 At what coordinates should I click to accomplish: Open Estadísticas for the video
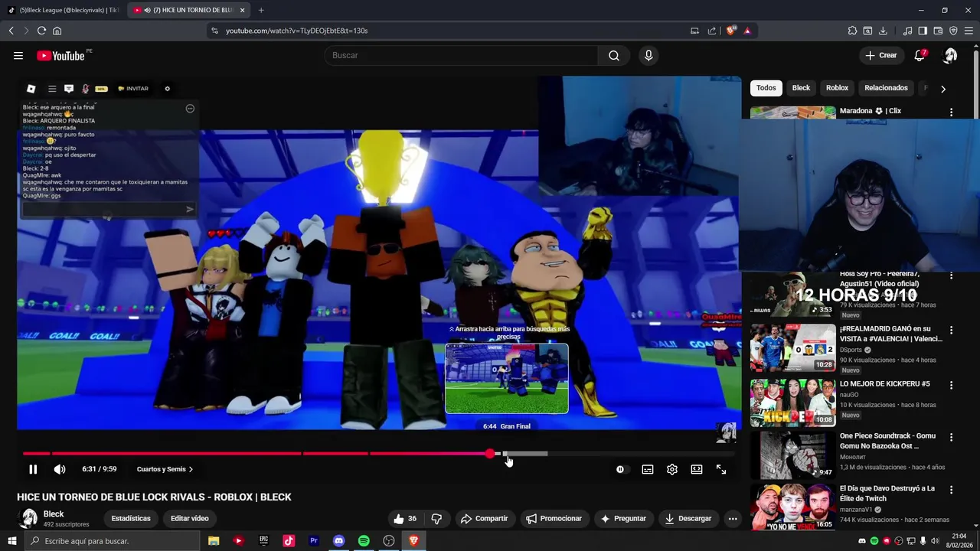131,518
